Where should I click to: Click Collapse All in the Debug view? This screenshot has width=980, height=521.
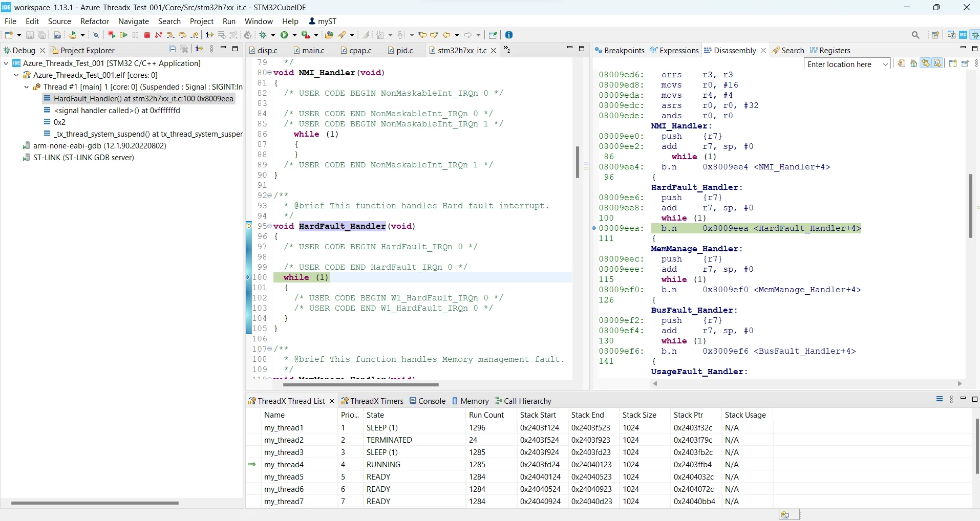click(173, 49)
